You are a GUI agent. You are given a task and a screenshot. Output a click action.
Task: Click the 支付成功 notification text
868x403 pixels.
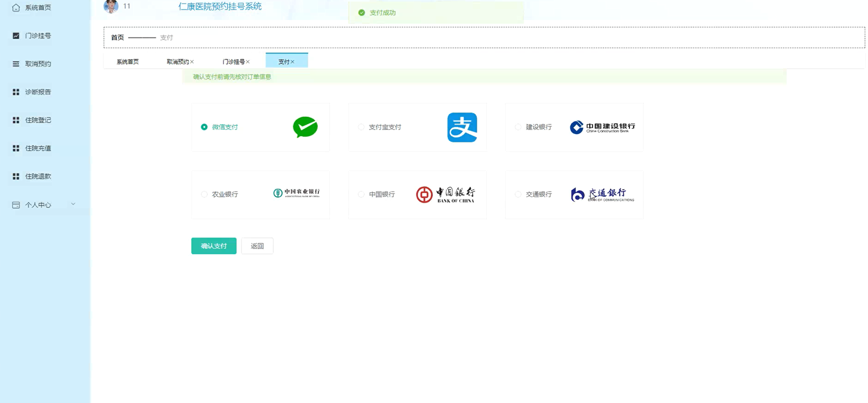382,13
